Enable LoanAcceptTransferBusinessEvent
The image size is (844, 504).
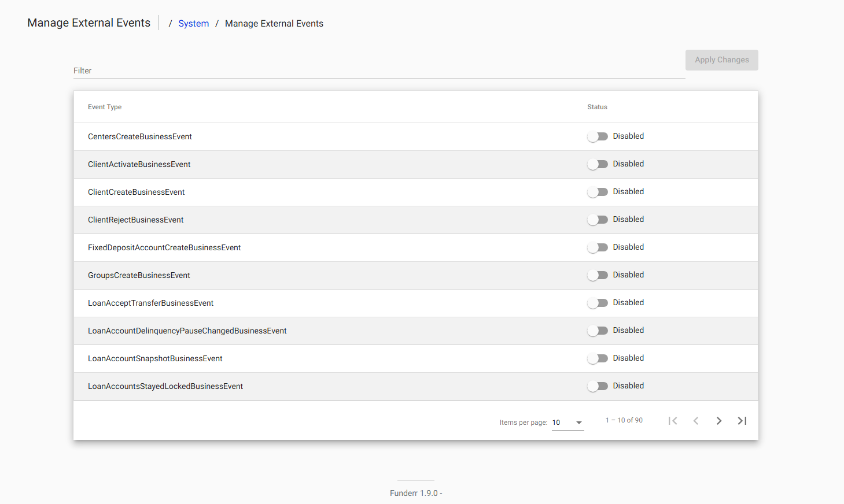(598, 302)
